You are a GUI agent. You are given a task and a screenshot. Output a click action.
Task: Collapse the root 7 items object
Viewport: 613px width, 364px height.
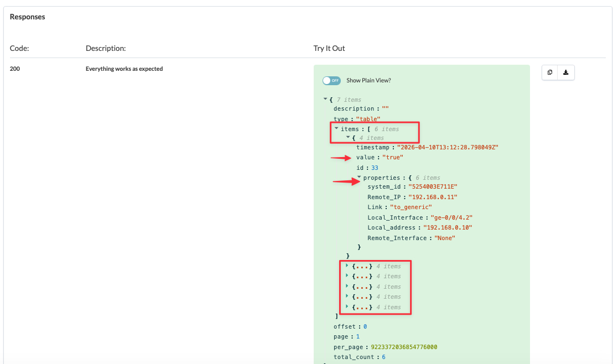tap(325, 100)
